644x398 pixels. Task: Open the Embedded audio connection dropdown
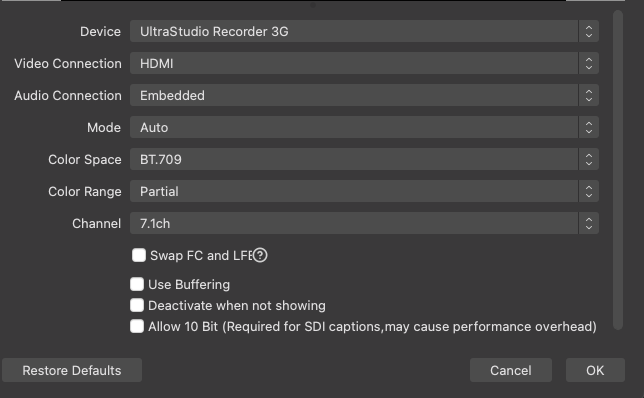click(x=364, y=95)
